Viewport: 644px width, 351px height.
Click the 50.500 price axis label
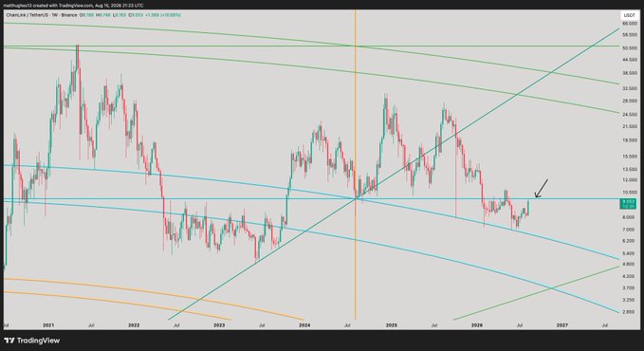click(x=629, y=47)
